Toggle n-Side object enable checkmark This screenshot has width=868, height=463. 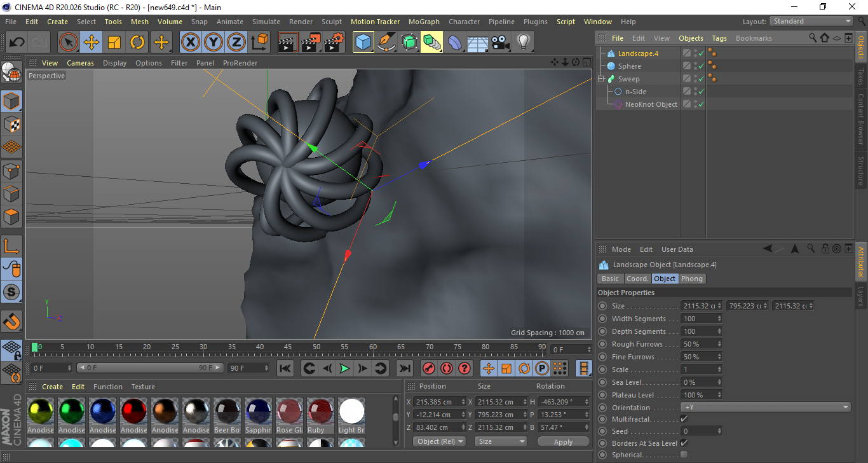(702, 92)
